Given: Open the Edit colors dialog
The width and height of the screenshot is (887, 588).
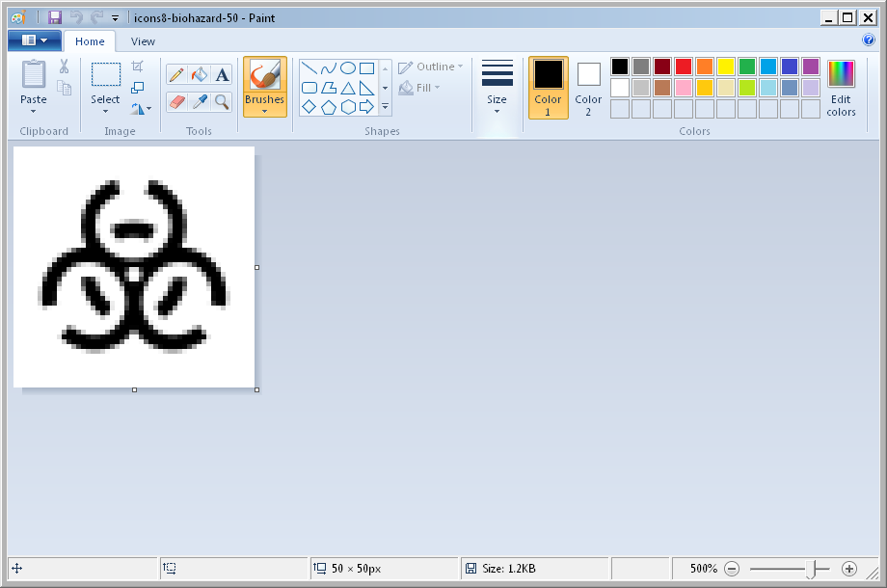Looking at the screenshot, I should [840, 87].
